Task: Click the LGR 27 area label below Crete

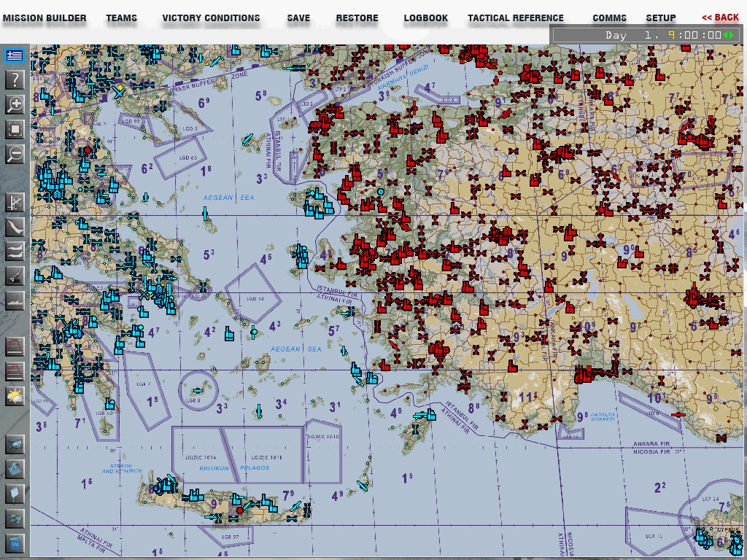Action: point(230,537)
